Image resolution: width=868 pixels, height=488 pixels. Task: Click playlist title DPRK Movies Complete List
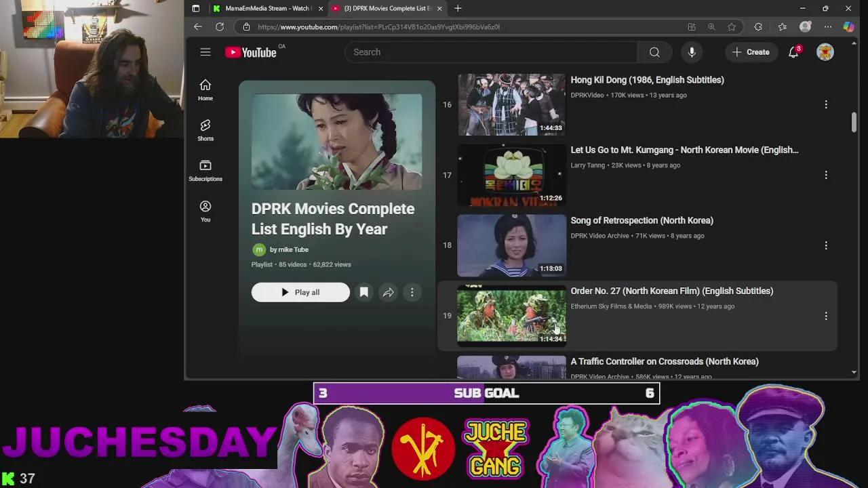(333, 219)
